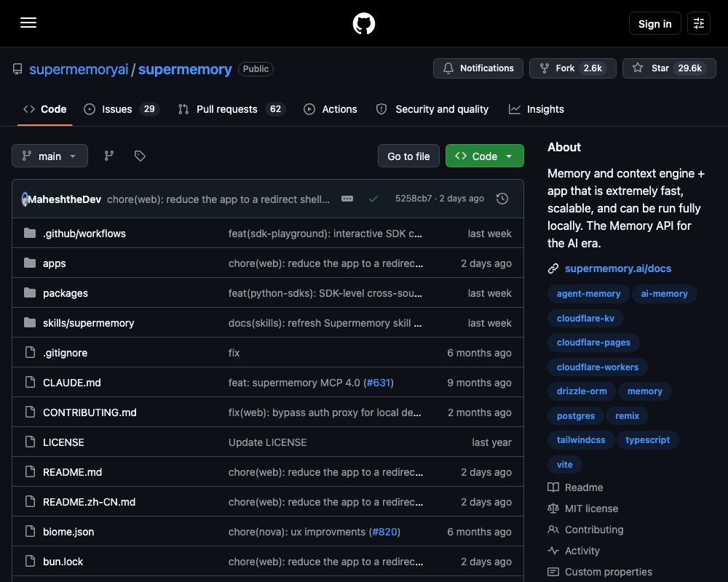Open the LICENSE file
The height and width of the screenshot is (582, 728).
pos(63,442)
